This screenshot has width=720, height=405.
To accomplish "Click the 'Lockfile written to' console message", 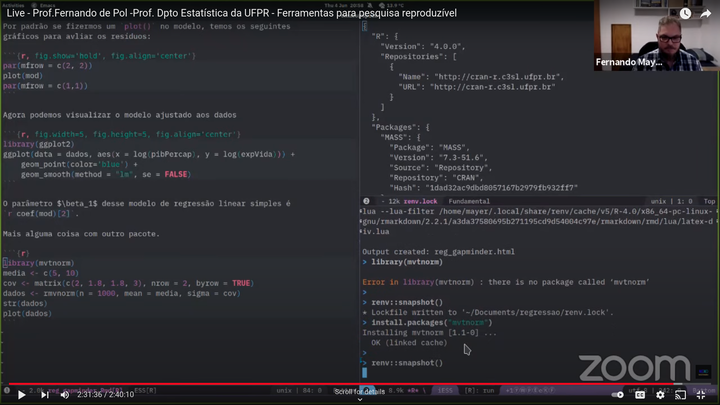I will click(x=488, y=312).
